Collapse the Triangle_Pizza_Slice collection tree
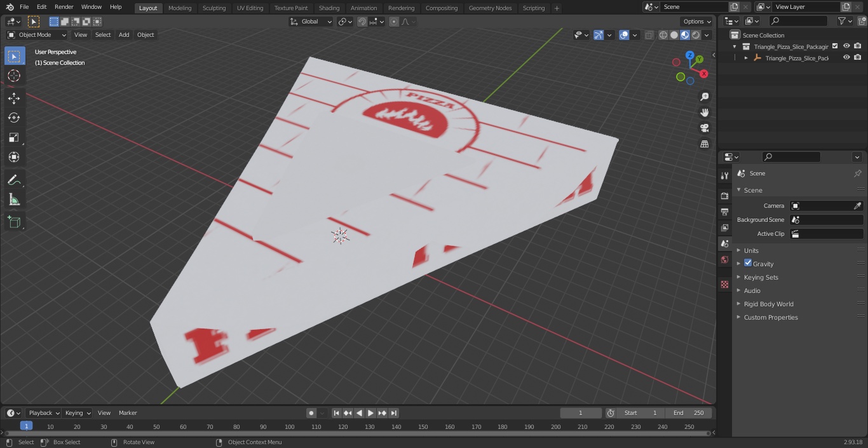 [735, 46]
